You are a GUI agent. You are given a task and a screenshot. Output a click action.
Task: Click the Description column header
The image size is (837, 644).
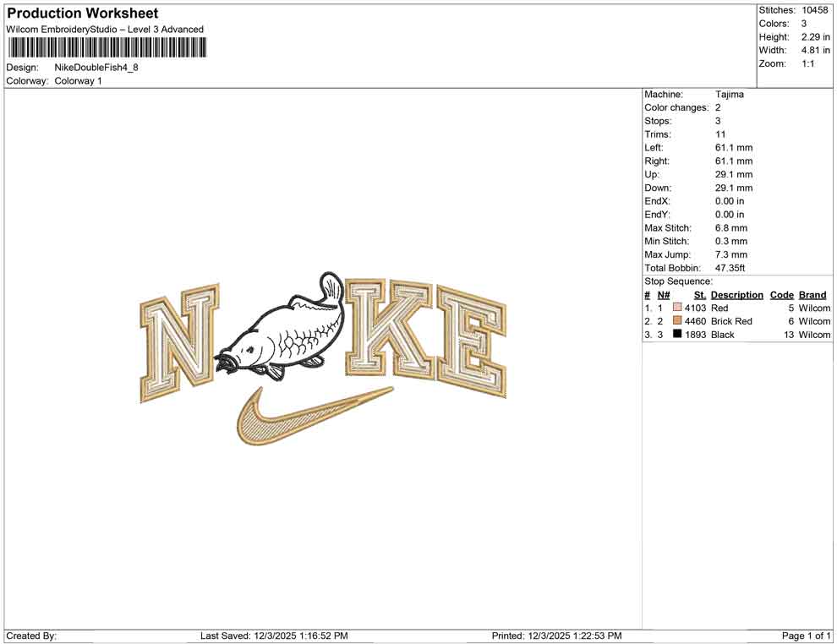coord(736,294)
